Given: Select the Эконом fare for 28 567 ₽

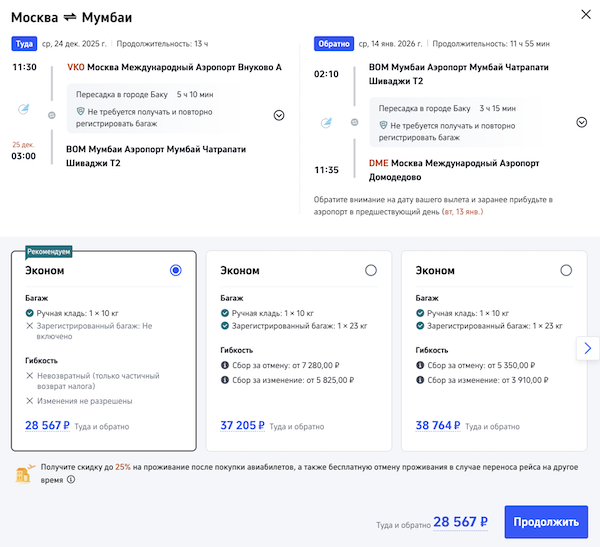Looking at the screenshot, I should pyautogui.click(x=176, y=270).
